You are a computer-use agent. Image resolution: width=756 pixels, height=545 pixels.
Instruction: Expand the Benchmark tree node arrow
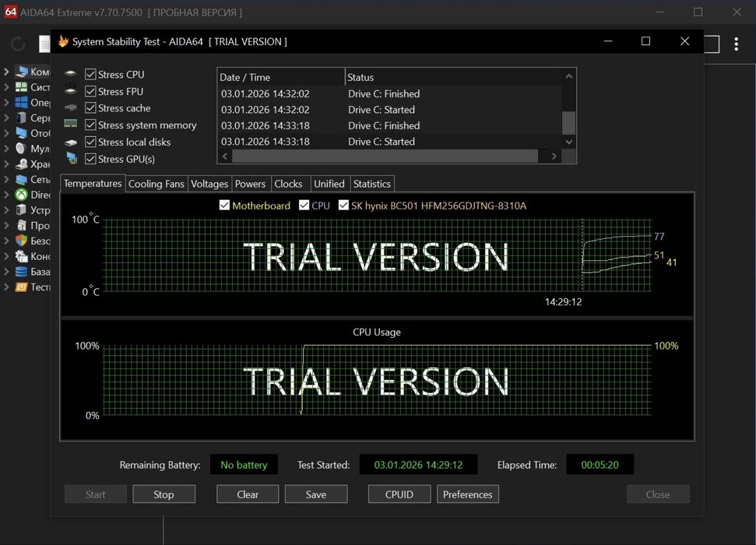(x=6, y=287)
